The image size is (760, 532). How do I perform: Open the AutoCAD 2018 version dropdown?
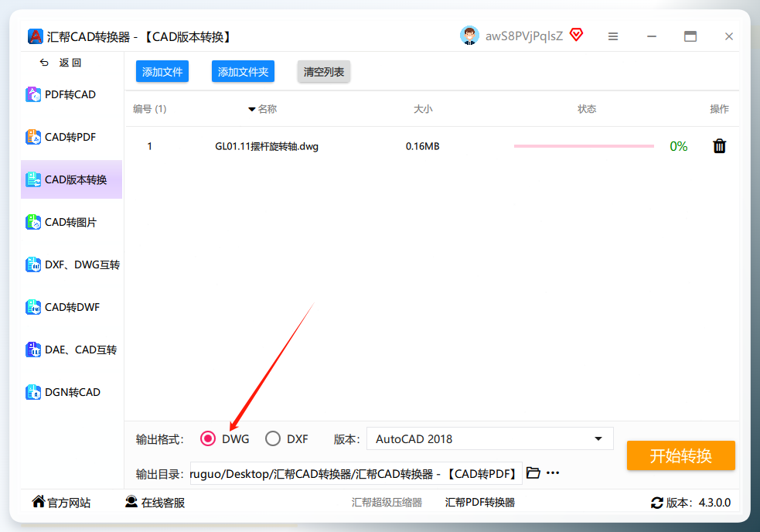[x=490, y=439]
